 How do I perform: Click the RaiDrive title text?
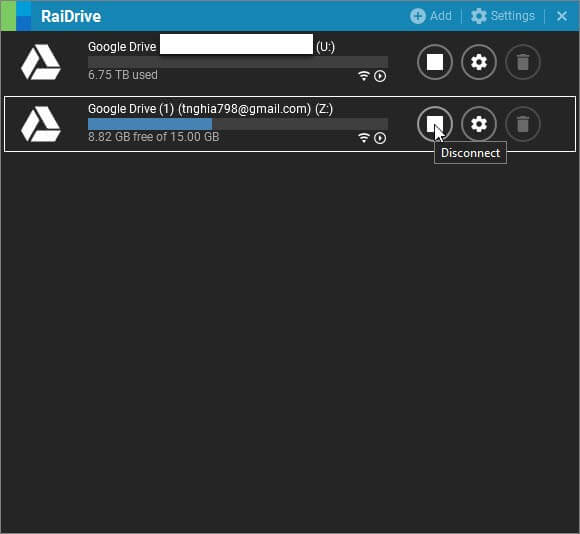pos(71,16)
